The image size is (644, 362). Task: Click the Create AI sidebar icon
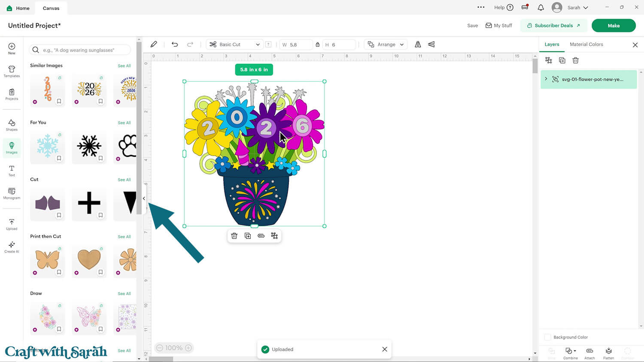point(12,247)
